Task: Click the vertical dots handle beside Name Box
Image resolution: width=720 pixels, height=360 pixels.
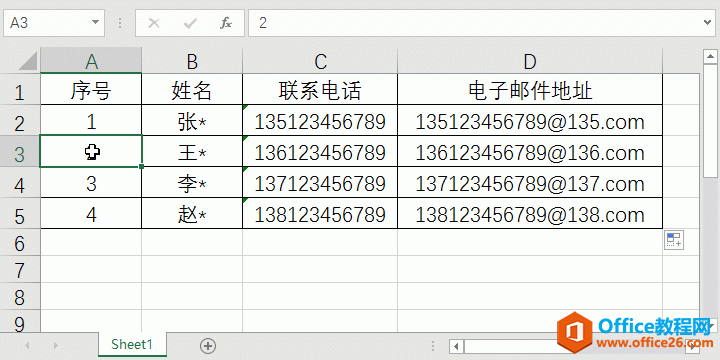Action: click(x=120, y=23)
